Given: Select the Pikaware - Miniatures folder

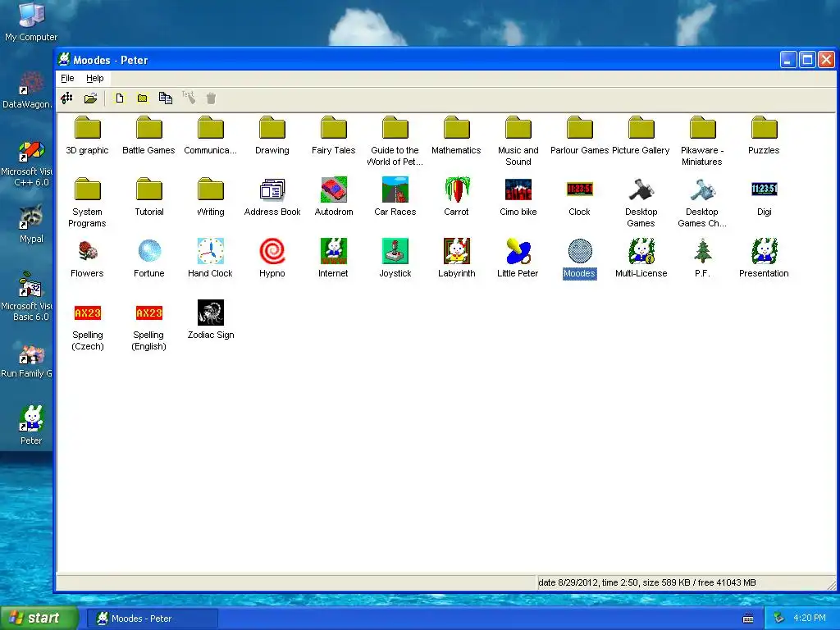Looking at the screenshot, I should 702,128.
